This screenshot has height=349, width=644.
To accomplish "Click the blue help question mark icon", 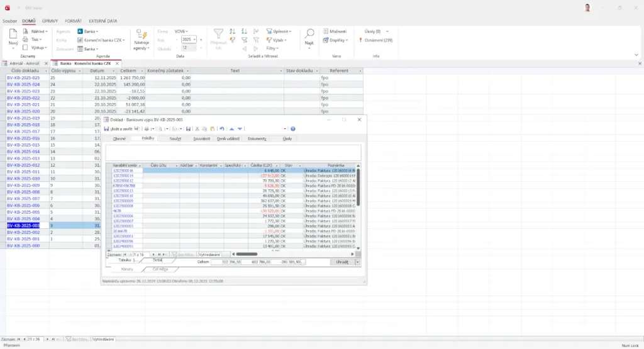I will [293, 129].
